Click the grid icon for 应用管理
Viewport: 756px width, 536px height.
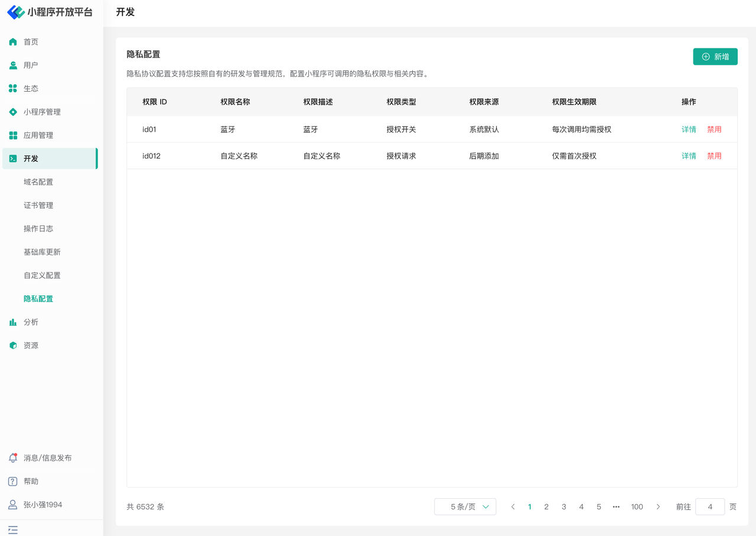(x=13, y=135)
